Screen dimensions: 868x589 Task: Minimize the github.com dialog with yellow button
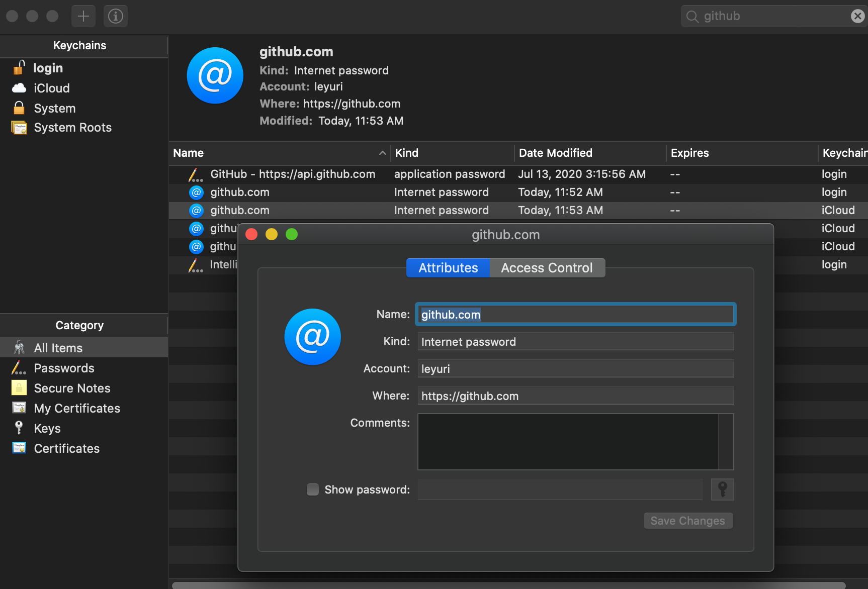coord(272,234)
